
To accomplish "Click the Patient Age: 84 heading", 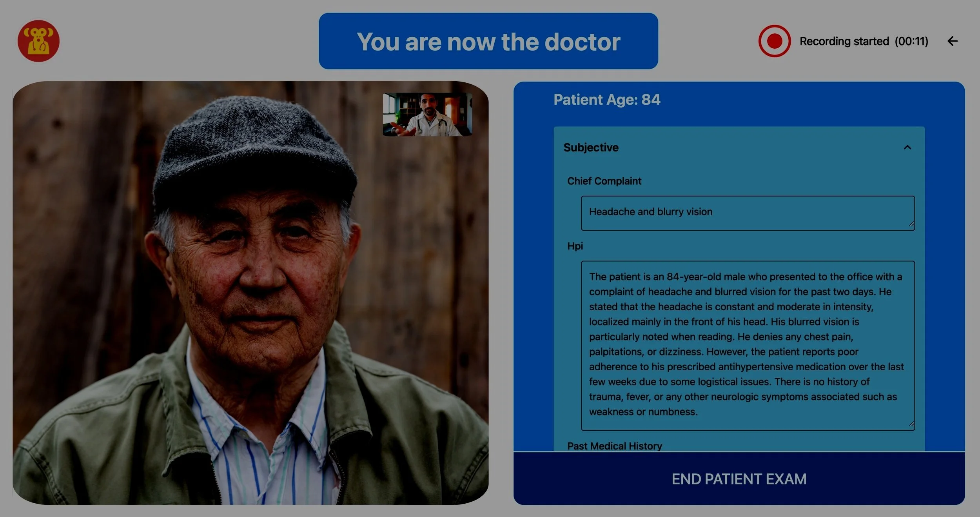I will (x=607, y=100).
